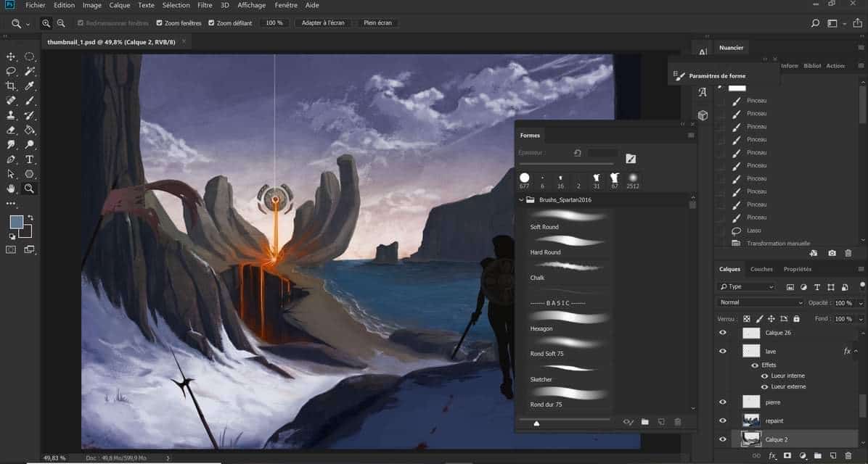This screenshot has height=464, width=868.
Task: Click the foreground color swatch
Action: tap(17, 223)
